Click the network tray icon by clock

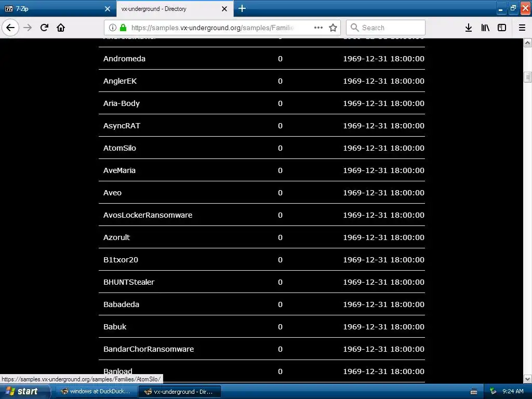coord(493,392)
